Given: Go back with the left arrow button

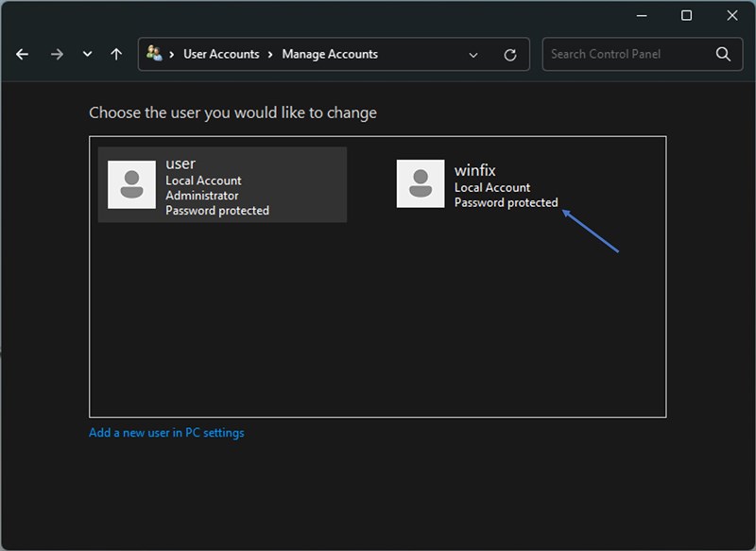Looking at the screenshot, I should 22,54.
